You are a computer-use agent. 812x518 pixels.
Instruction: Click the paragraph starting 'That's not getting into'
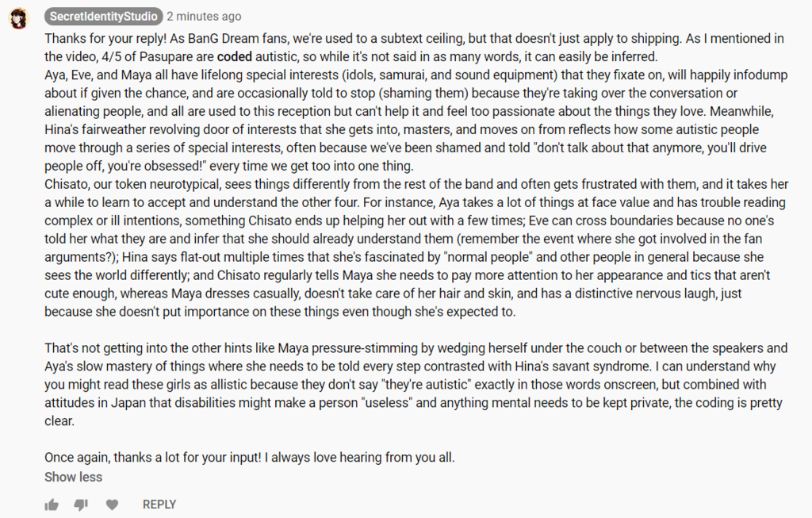[x=416, y=385]
